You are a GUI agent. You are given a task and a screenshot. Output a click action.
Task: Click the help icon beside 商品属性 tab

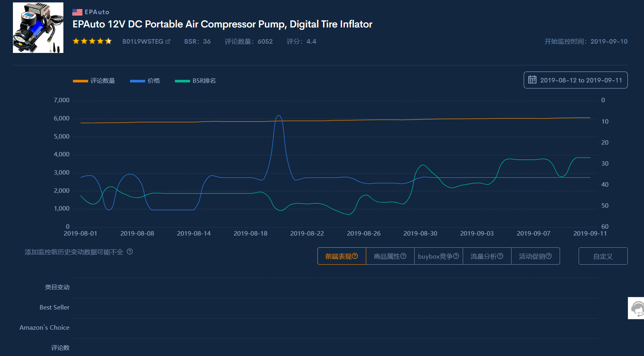403,256
